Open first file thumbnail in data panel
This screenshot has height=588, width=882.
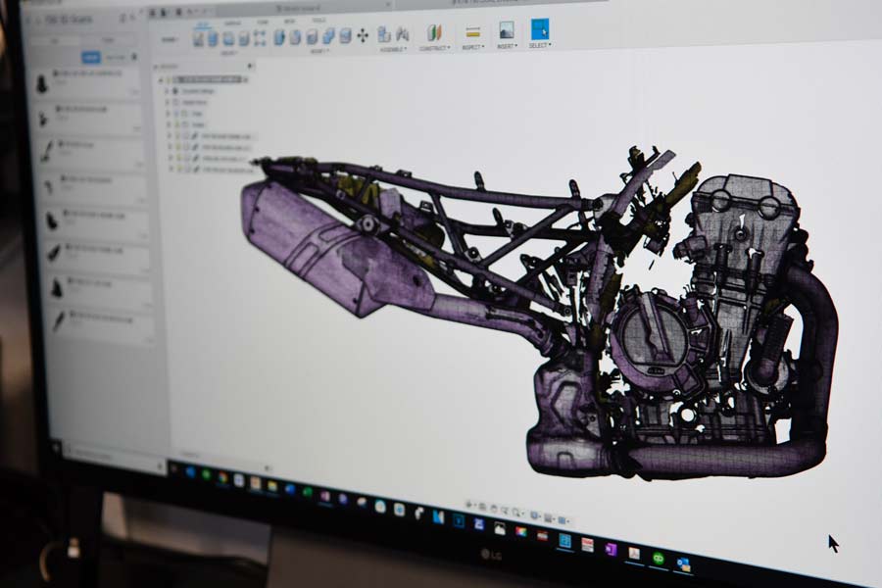pos(44,84)
